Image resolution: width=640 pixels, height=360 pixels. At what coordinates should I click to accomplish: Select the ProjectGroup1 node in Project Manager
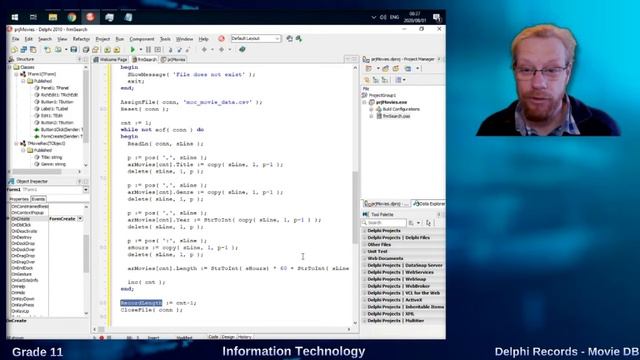(382, 95)
